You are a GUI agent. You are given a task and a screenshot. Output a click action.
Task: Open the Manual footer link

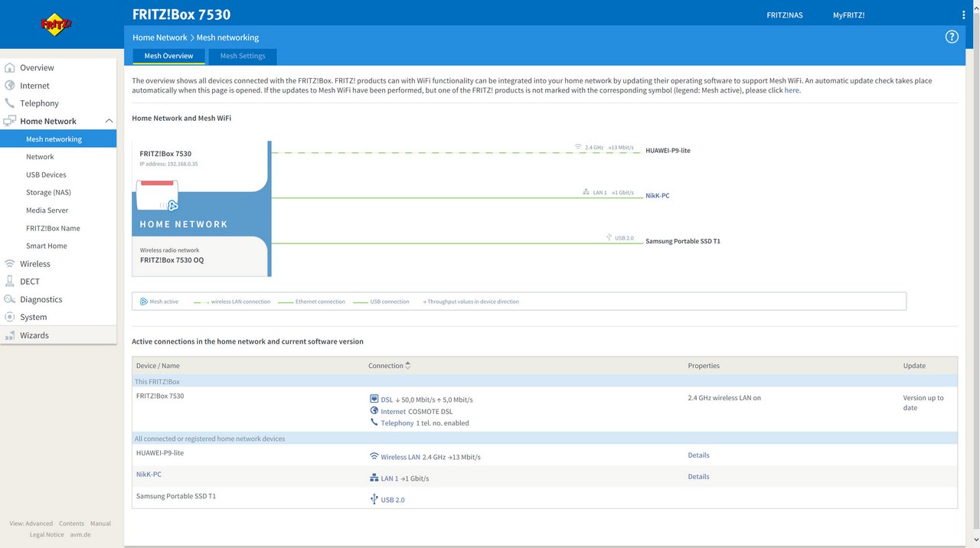100,524
